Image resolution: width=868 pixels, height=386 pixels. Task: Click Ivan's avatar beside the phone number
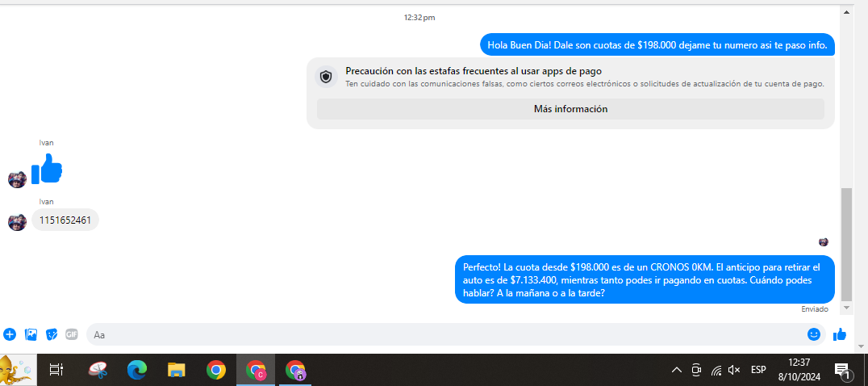(17, 221)
